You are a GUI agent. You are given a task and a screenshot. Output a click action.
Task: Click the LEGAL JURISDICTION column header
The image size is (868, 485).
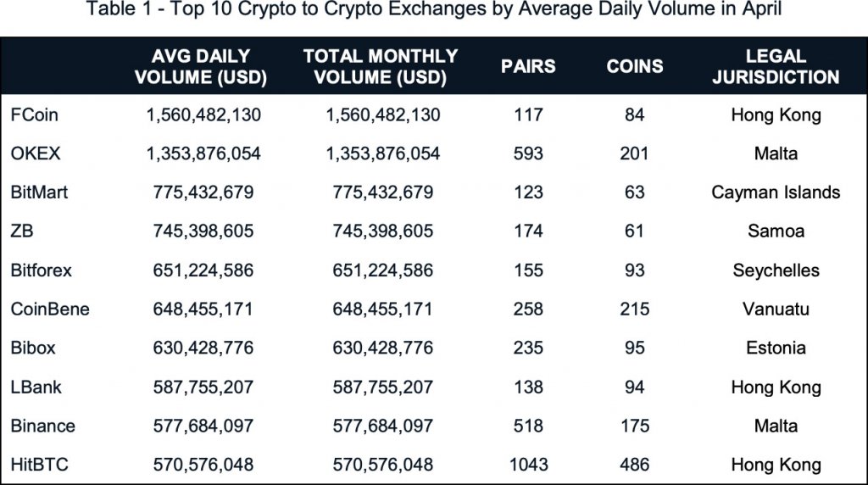tap(776, 67)
